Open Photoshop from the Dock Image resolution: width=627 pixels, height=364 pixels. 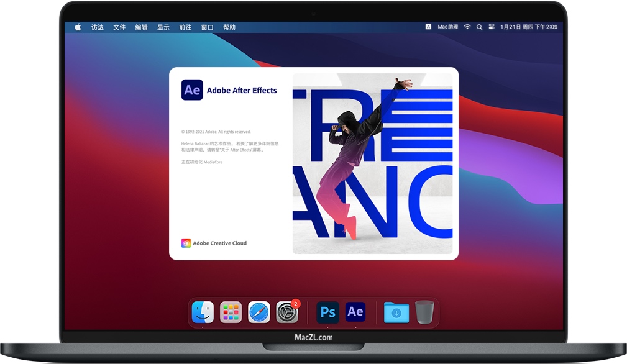[x=327, y=312]
